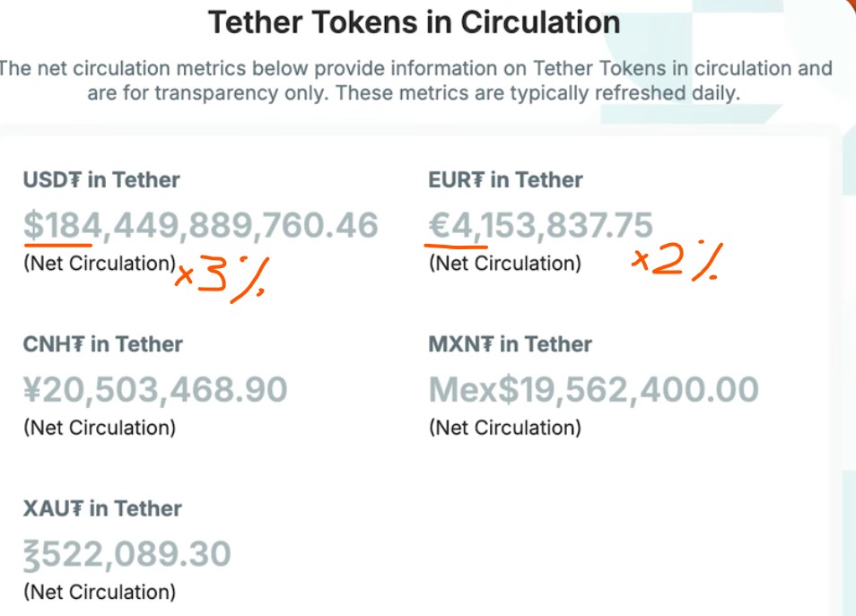856x616 pixels.
Task: Click the Mex$19,562,400.00 circulation value
Action: [594, 389]
